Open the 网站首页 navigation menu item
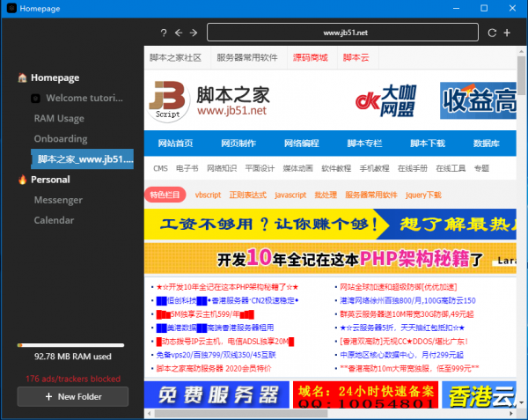The width and height of the screenshot is (528, 420). point(176,144)
